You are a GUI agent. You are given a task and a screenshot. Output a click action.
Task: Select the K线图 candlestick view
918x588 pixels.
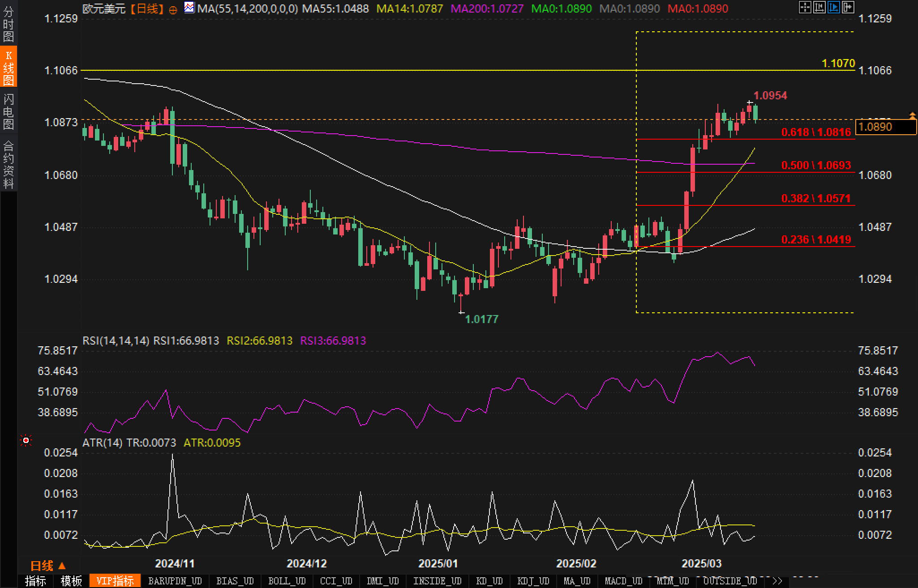point(9,67)
